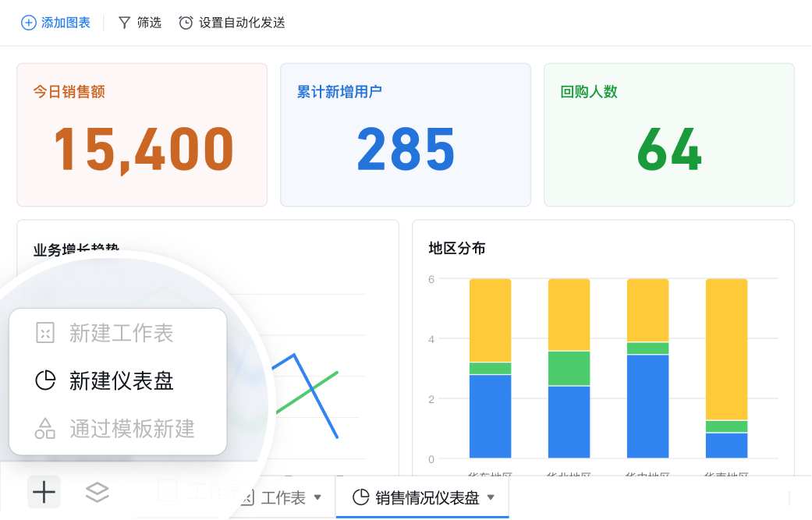Click the fourth bar's yellow segment
The width and height of the screenshot is (812, 520).
726,349
